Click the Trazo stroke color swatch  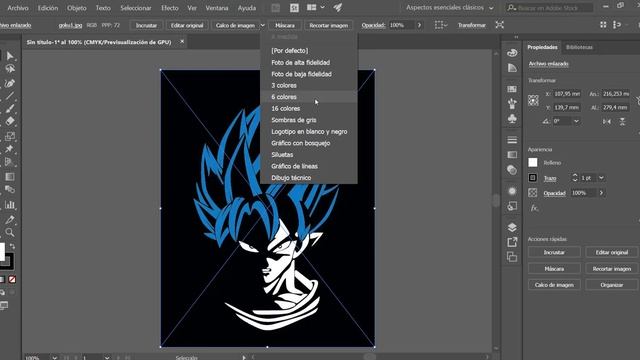pos(533,178)
